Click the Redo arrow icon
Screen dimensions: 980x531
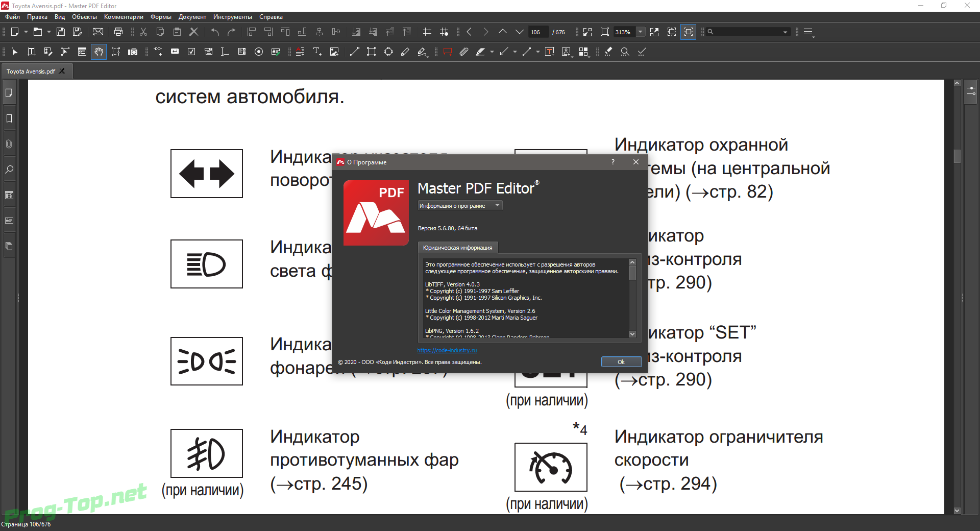[232, 32]
